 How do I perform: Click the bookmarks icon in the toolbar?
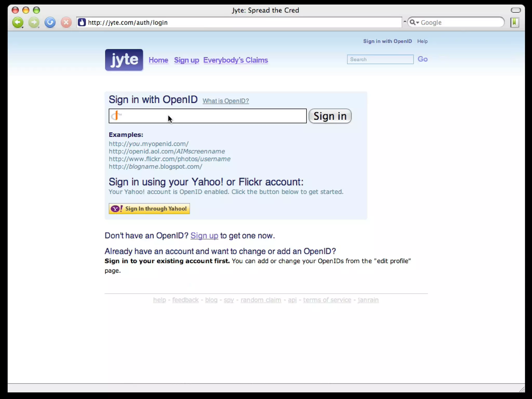point(514,22)
